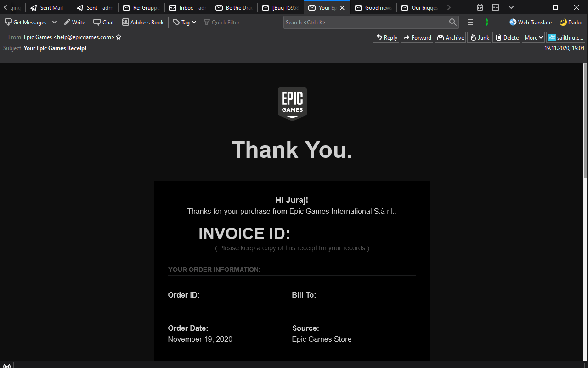Click 'November 19, 2020' order date

[200, 339]
